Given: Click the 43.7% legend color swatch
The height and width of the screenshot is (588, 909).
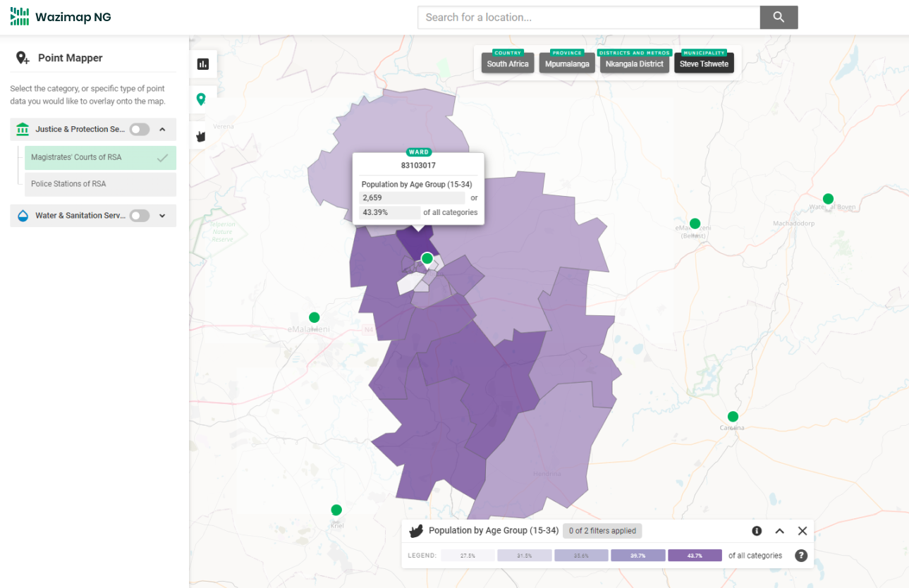Looking at the screenshot, I should pos(695,556).
